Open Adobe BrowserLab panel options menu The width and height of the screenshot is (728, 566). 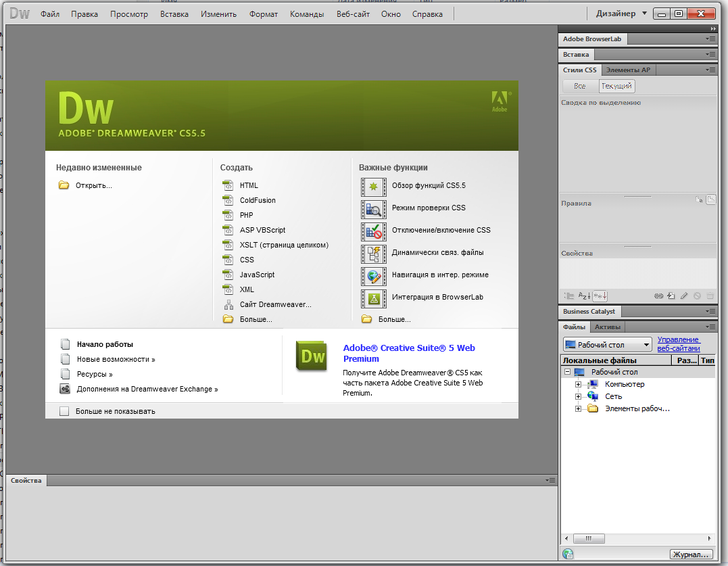pos(710,39)
